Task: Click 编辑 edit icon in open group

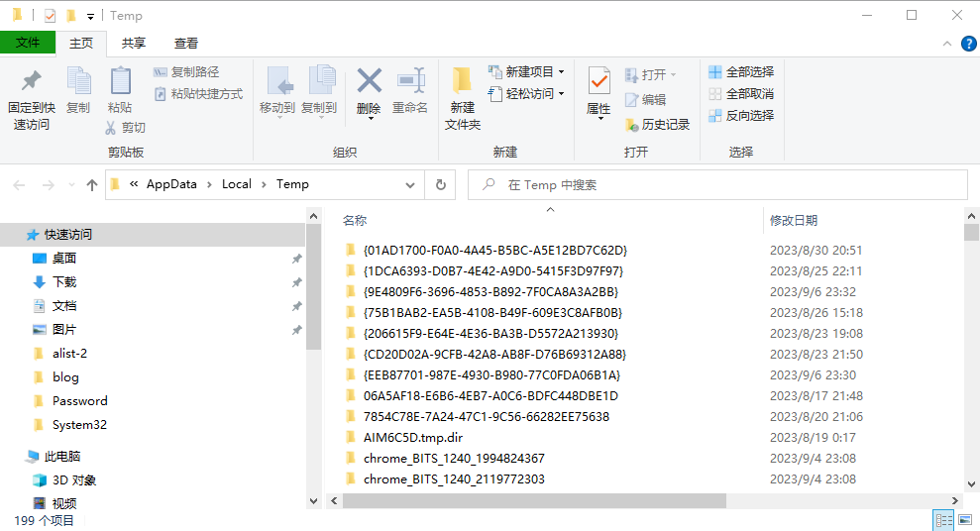Action: tap(632, 99)
